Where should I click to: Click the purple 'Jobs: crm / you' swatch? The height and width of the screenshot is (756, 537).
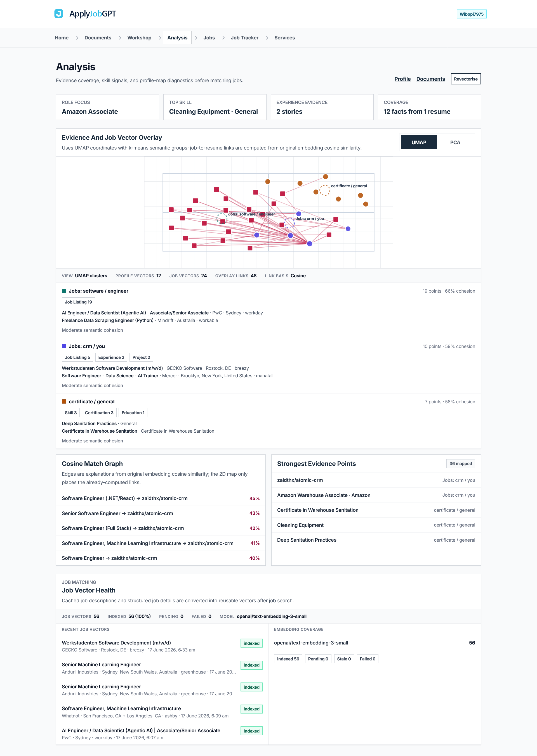pos(64,346)
